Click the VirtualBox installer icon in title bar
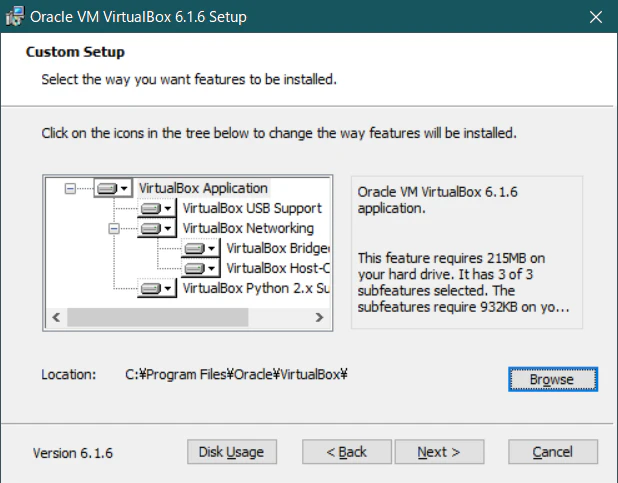This screenshot has width=618, height=483. click(15, 17)
